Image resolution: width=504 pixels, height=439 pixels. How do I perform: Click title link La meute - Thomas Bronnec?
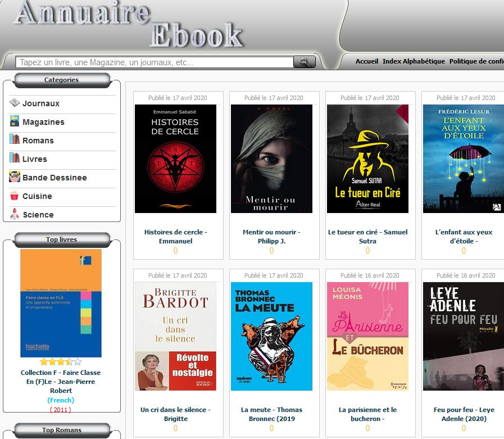pos(271,414)
